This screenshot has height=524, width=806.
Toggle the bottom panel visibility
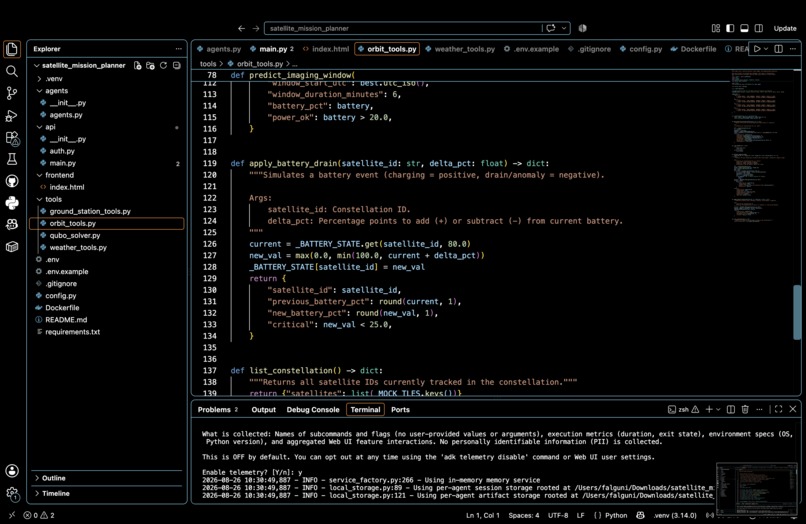coord(744,28)
